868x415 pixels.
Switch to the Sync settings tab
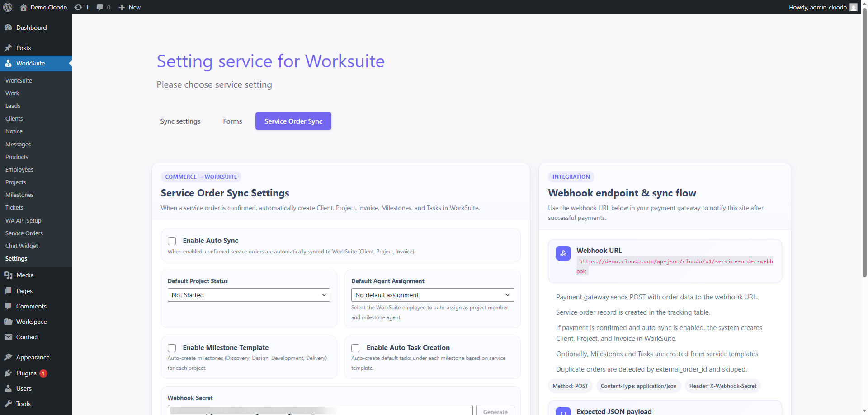[x=180, y=121]
